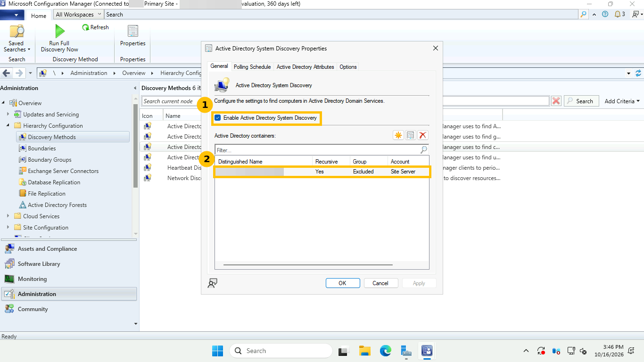Close the Discovery Properties dialog

coord(436,48)
